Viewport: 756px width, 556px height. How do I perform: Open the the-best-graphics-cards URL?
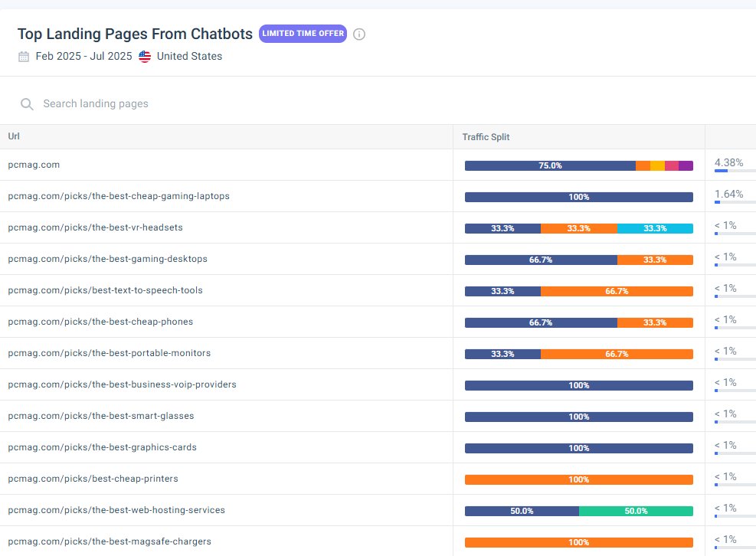102,447
